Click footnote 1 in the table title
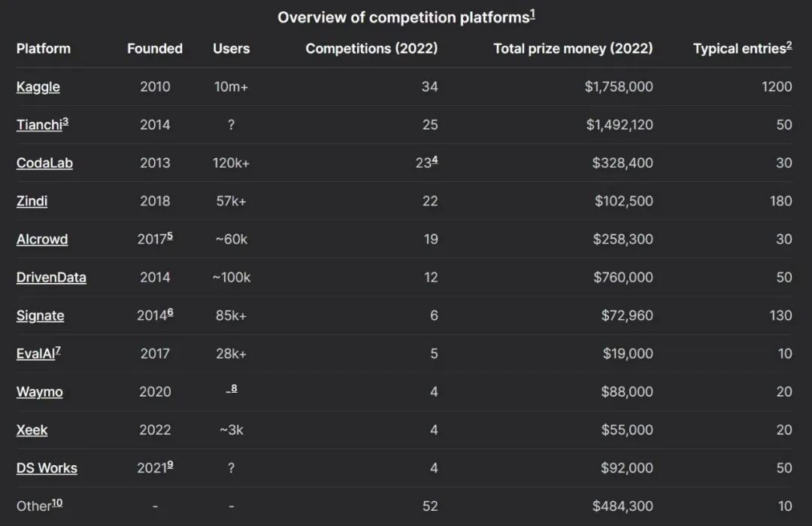This screenshot has width=812, height=526. pyautogui.click(x=532, y=14)
